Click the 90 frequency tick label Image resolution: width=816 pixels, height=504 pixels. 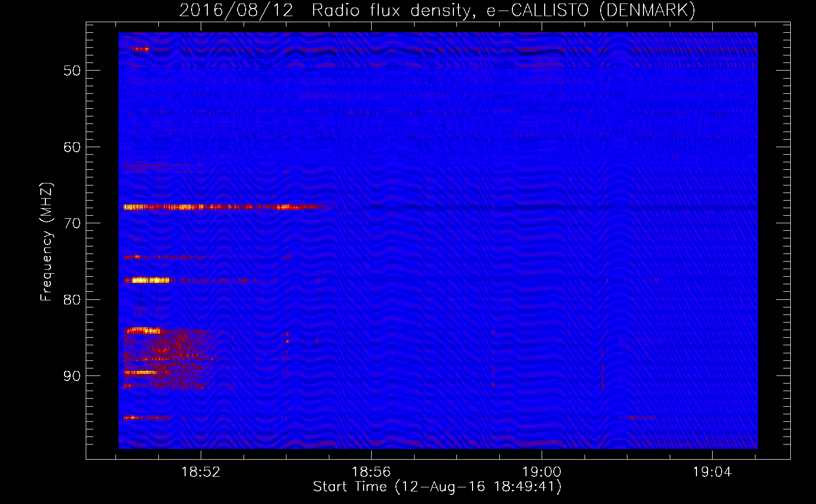pos(72,376)
